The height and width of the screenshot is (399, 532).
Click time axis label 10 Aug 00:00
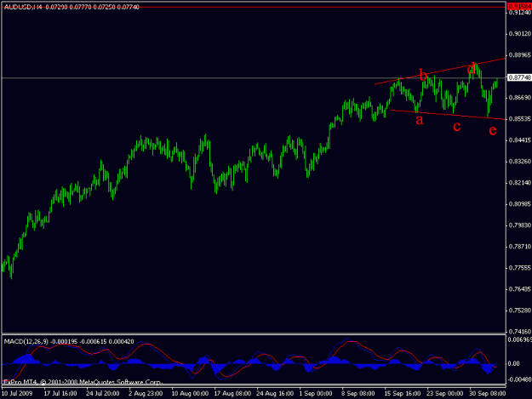coord(190,393)
